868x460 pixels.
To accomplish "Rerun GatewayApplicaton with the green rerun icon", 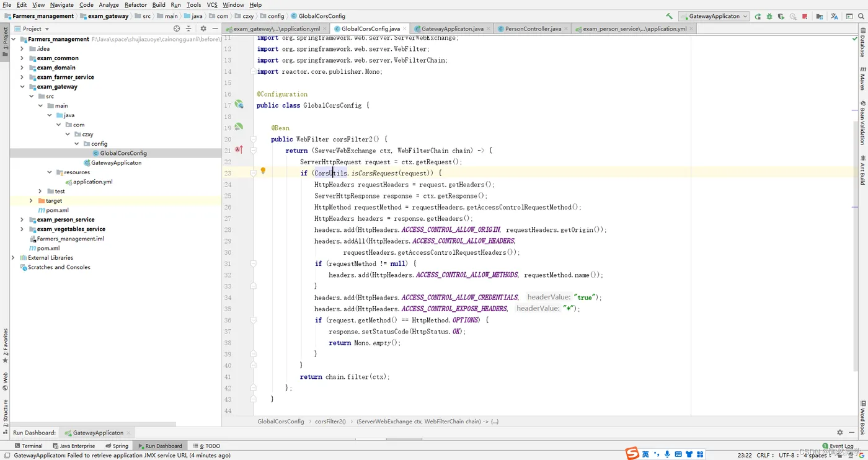I will tap(758, 16).
